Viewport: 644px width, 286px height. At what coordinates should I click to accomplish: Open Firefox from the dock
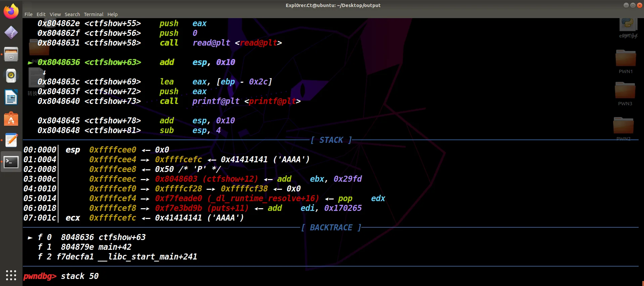(x=11, y=11)
